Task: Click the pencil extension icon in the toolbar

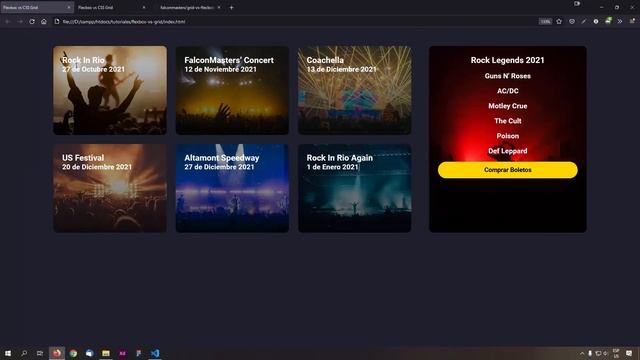Action: coord(584,21)
